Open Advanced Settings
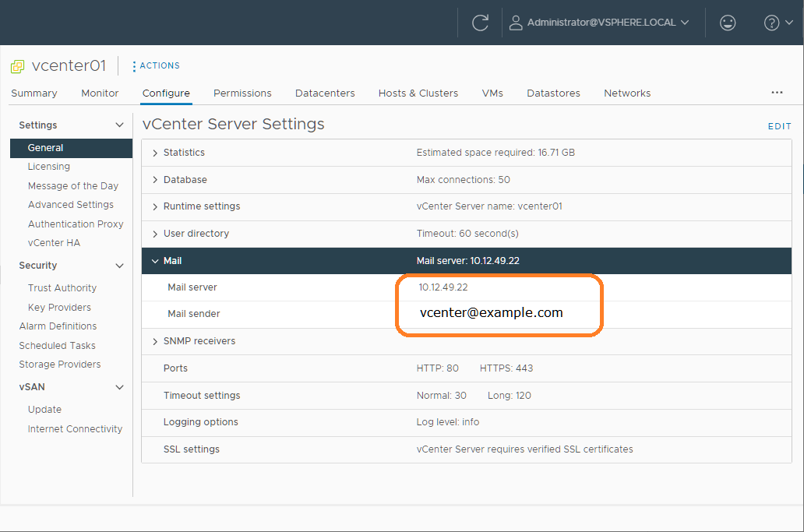 [x=71, y=205]
